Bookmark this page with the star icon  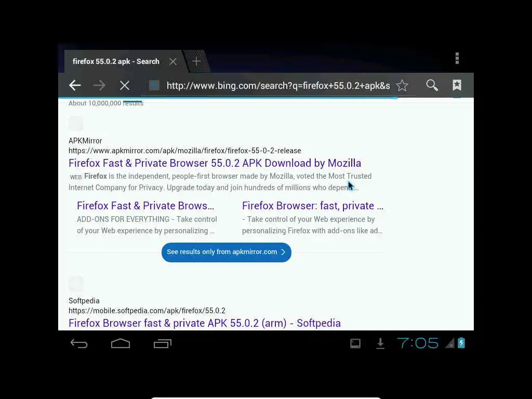coord(402,86)
